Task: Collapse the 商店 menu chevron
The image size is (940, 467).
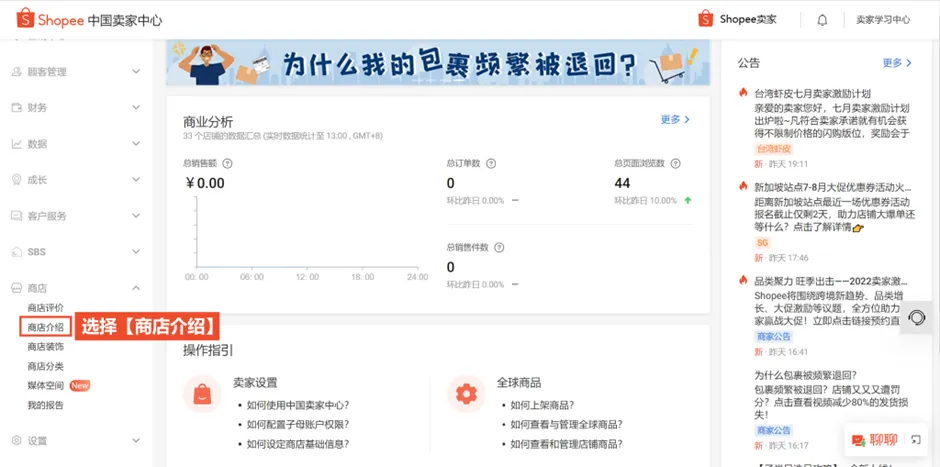Action: pyautogui.click(x=136, y=288)
